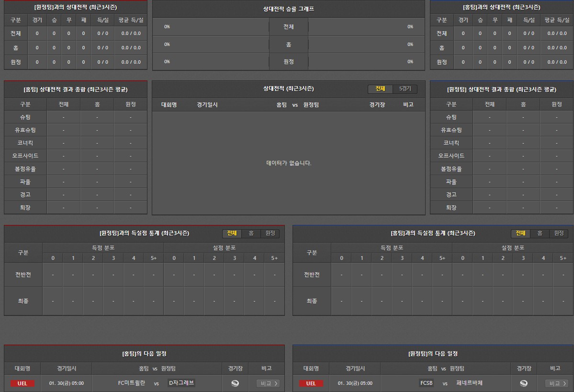Select 원정 in [원정팀]과의 득실점 통계 panel
This screenshot has height=392, width=574.
pyautogui.click(x=270, y=233)
